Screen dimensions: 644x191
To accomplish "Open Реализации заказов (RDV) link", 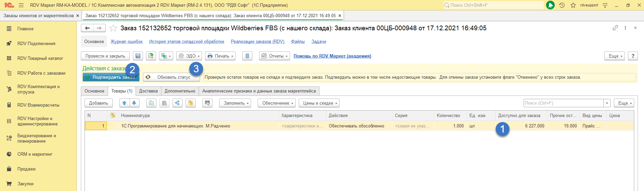I will [257, 42].
